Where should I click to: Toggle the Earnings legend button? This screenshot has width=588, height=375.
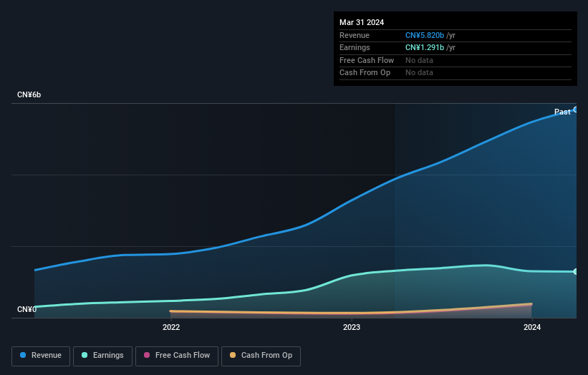point(102,356)
